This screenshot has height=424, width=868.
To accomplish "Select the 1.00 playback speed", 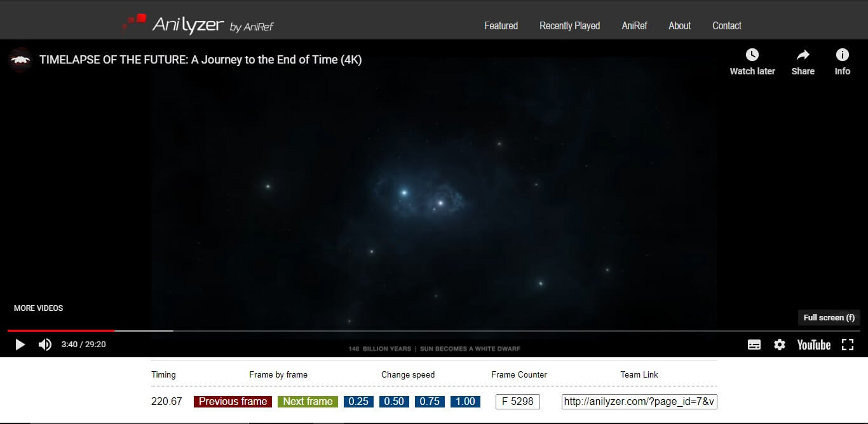I will (465, 401).
